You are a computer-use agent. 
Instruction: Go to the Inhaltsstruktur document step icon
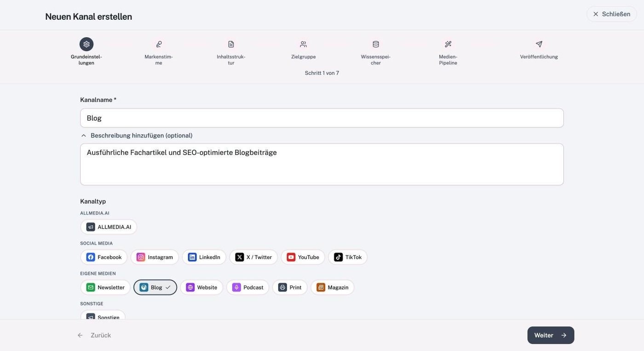pyautogui.click(x=231, y=44)
